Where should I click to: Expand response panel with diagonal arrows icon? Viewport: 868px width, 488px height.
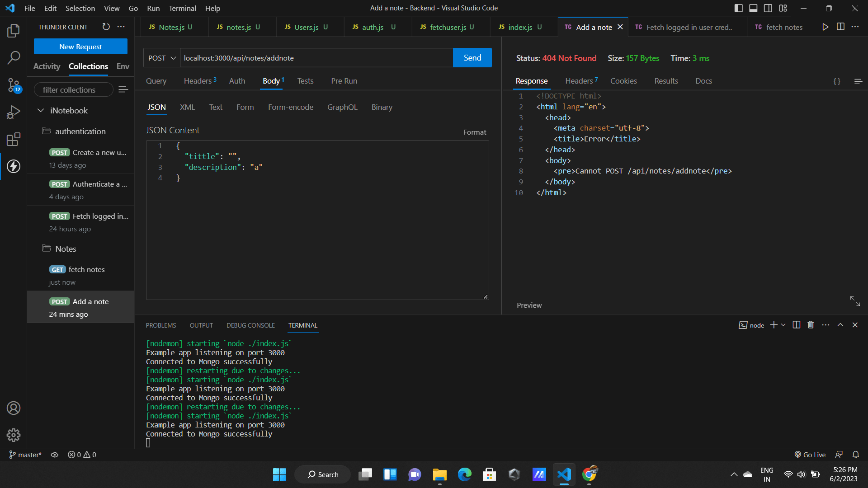(855, 301)
